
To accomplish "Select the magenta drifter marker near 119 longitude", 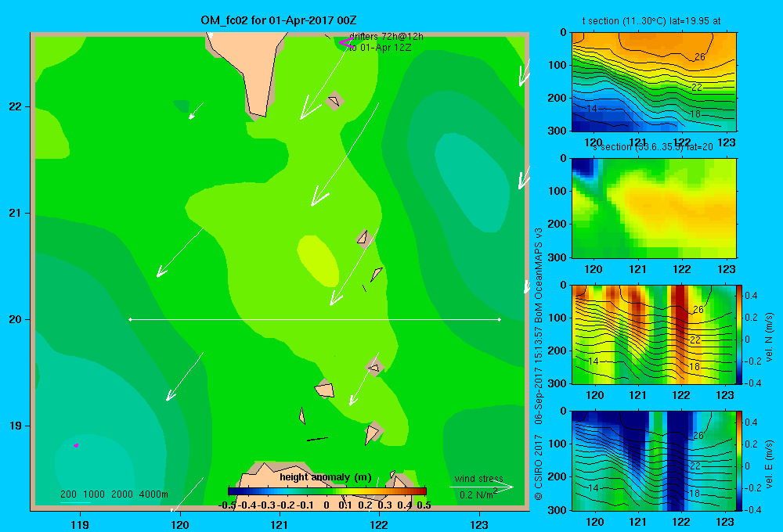I will click(76, 445).
